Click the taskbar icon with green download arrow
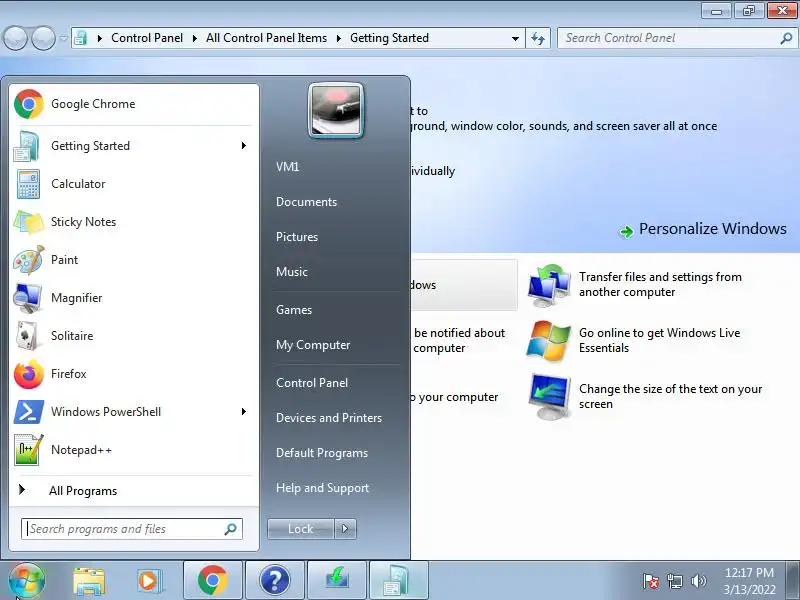This screenshot has width=800, height=600. [x=337, y=581]
